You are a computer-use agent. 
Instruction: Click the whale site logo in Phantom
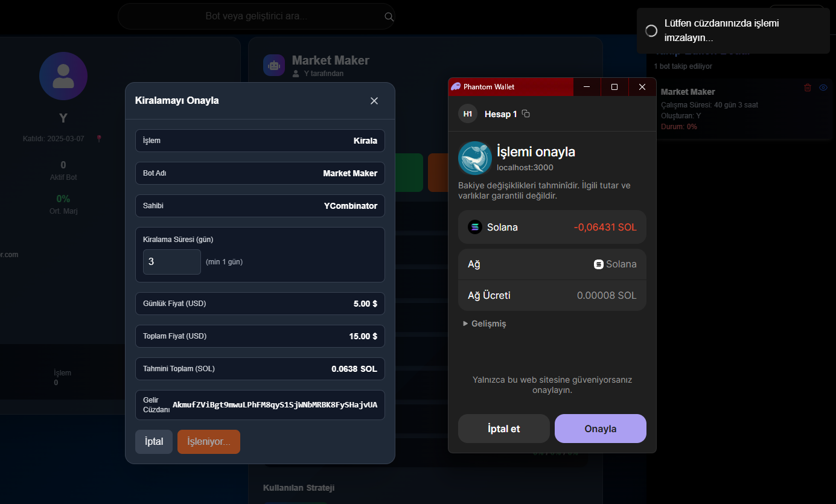click(x=474, y=158)
